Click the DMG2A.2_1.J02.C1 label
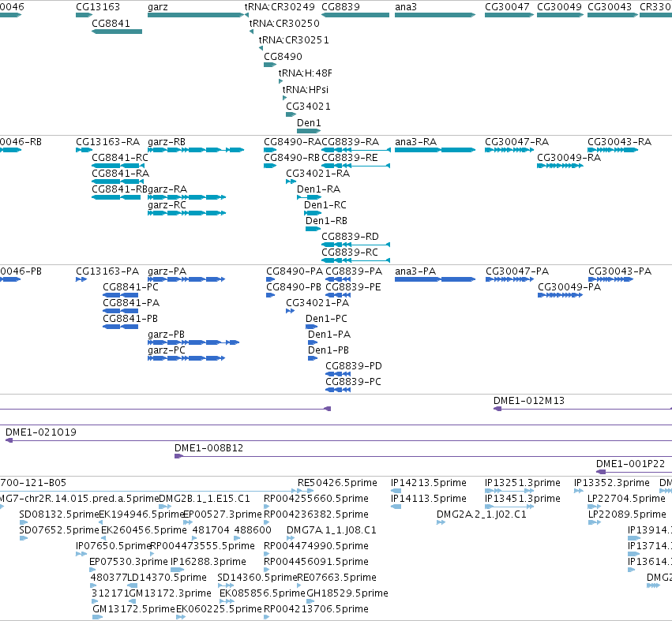Image resolution: width=672 pixels, height=621 pixels. (481, 514)
